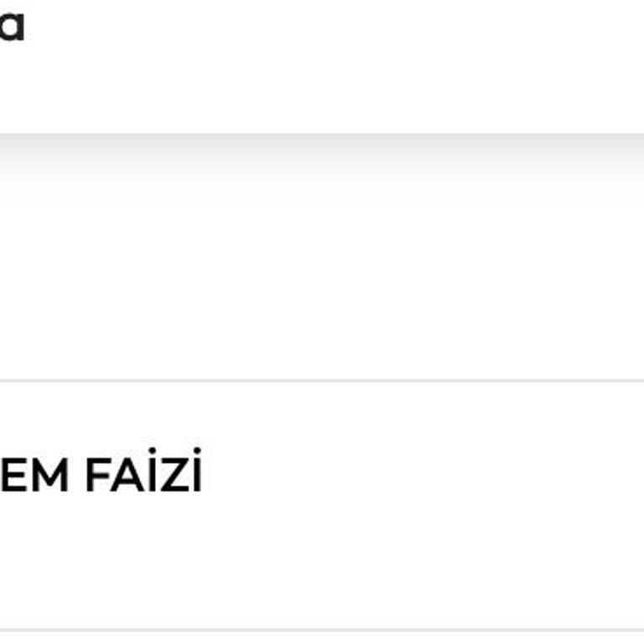Click the thin strip below the bottom divider
This screenshot has width=644, height=644.
click(x=322, y=638)
